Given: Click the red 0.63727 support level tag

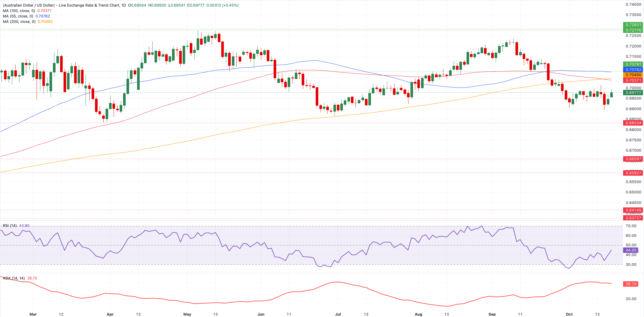Looking at the screenshot, I should pos(633,218).
